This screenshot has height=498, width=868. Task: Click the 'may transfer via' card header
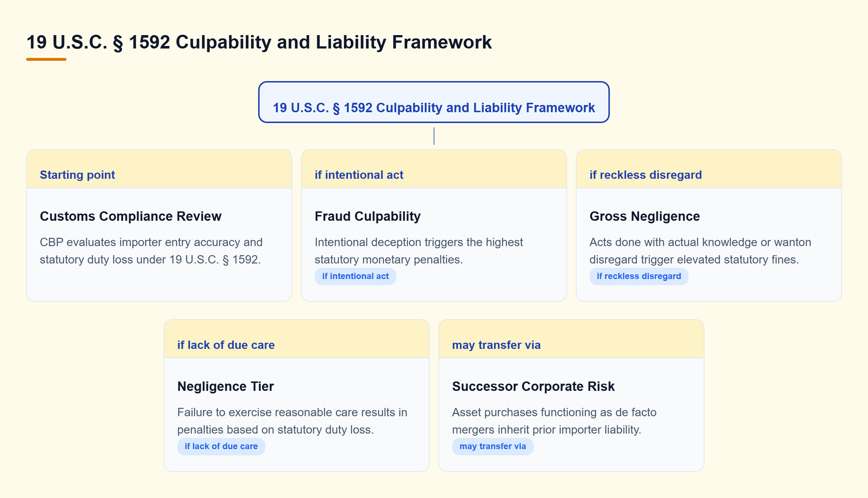point(571,339)
